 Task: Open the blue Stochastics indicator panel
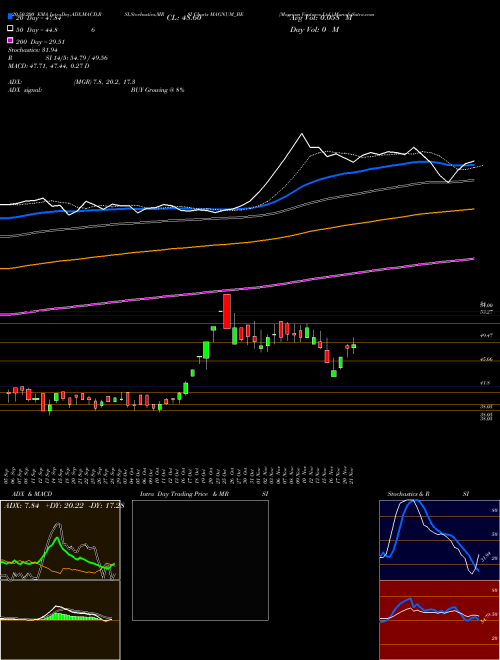point(439,540)
